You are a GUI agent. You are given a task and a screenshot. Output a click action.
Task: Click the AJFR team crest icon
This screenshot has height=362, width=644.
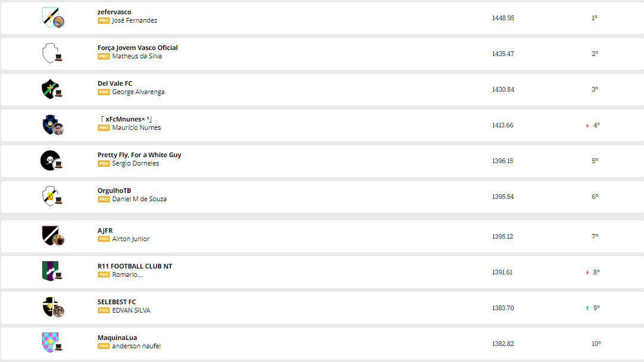point(50,235)
